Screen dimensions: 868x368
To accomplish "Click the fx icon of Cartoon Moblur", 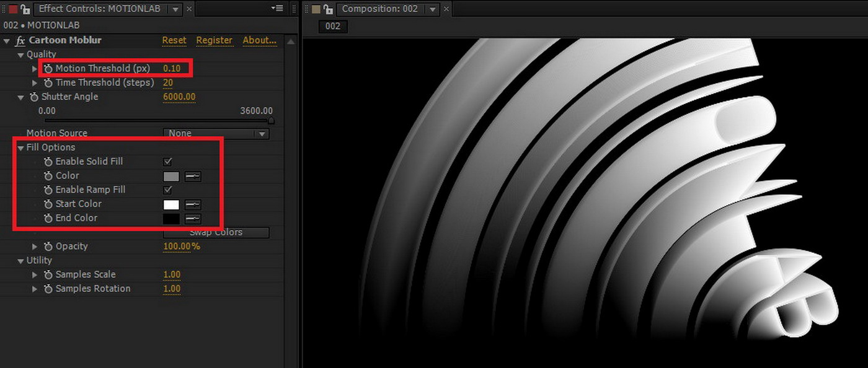I will tap(20, 41).
